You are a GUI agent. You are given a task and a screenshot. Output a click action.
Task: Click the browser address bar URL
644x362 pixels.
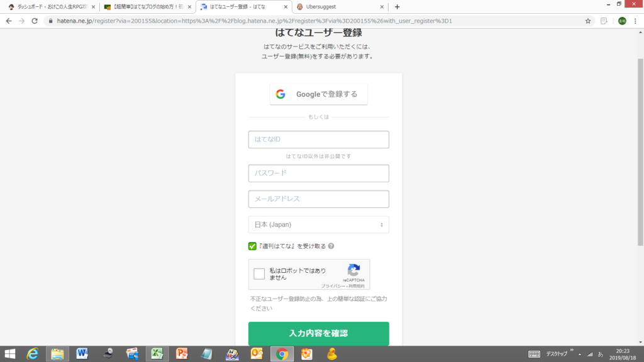coord(254,21)
